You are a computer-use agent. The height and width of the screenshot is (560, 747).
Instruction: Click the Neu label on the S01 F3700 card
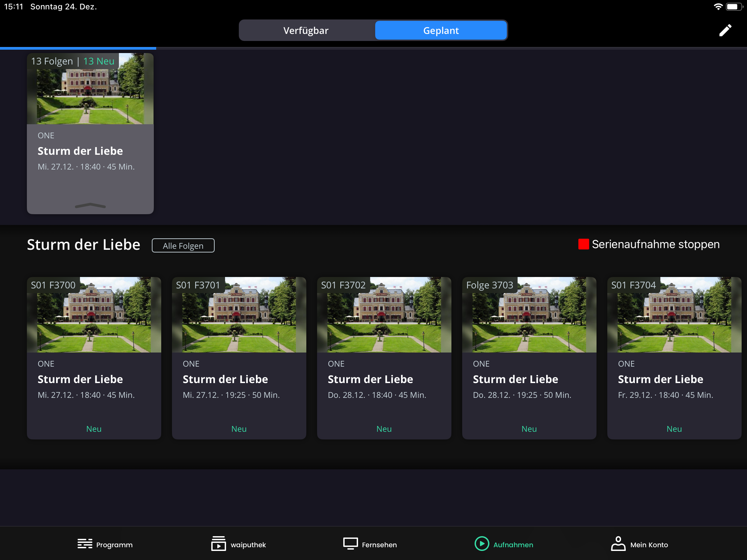tap(94, 429)
